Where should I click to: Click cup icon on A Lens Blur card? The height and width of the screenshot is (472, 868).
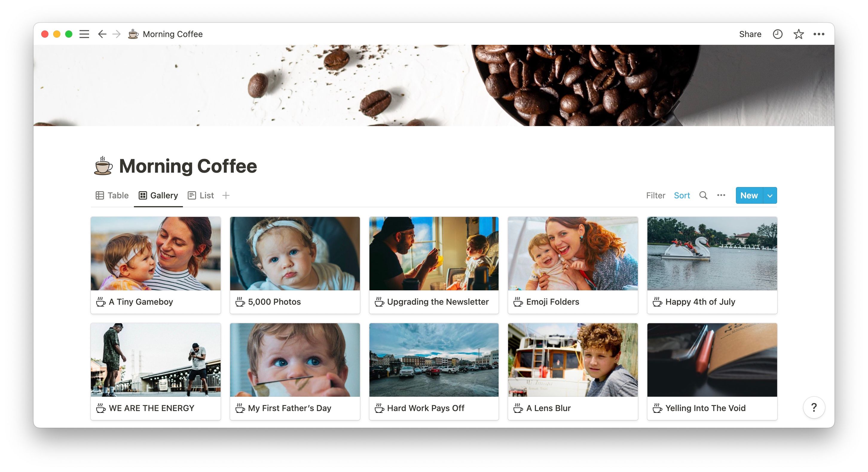click(x=518, y=408)
